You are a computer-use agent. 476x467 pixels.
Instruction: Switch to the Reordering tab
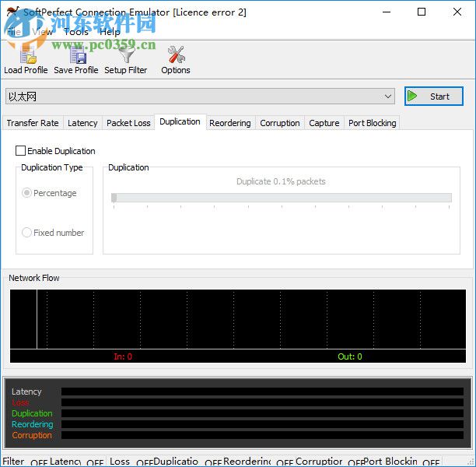click(230, 123)
